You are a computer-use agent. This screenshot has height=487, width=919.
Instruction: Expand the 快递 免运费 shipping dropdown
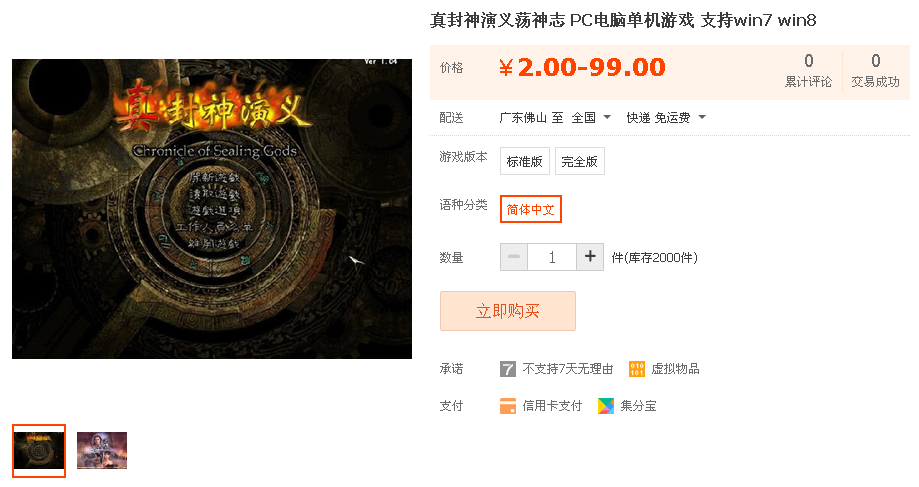(x=666, y=118)
